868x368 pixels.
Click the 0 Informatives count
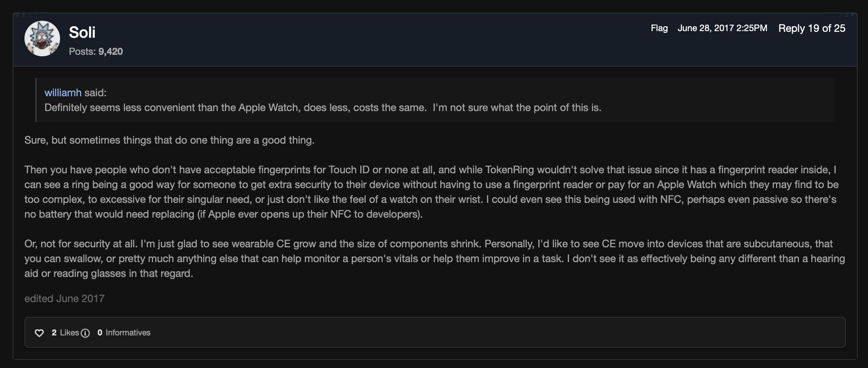124,332
